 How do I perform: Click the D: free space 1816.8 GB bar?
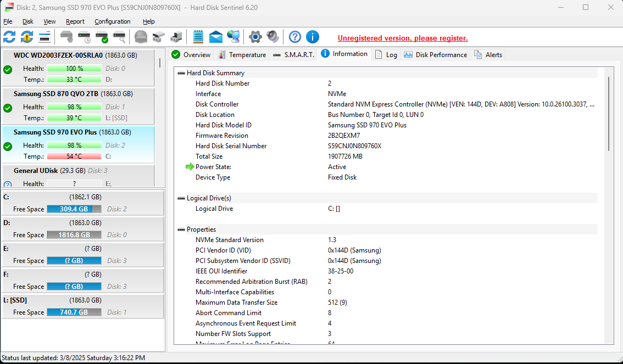pos(74,235)
